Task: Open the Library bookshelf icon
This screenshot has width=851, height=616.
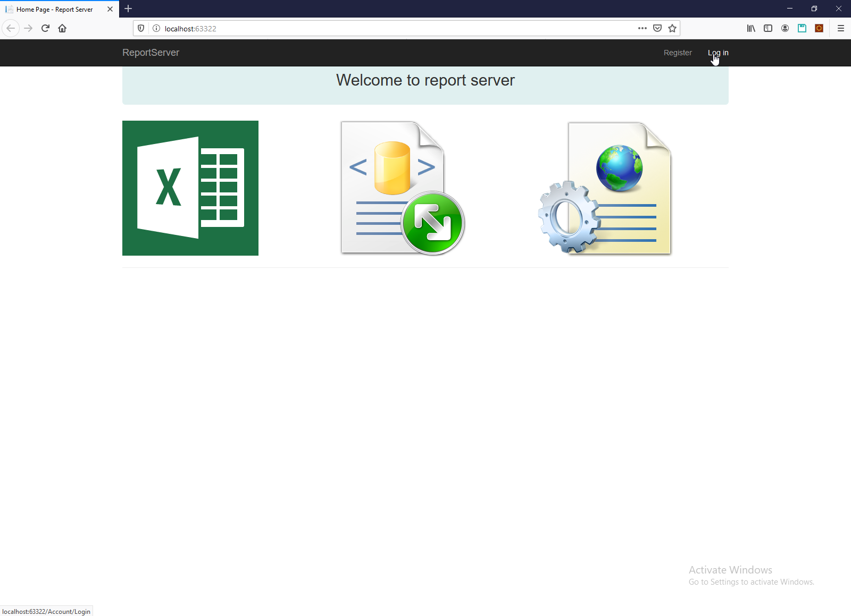Action: click(751, 28)
